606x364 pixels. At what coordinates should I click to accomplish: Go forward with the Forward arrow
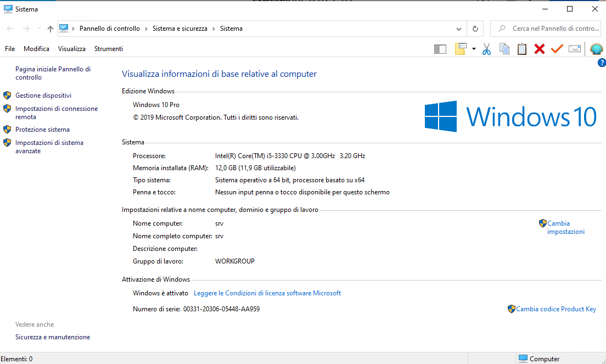(x=26, y=29)
